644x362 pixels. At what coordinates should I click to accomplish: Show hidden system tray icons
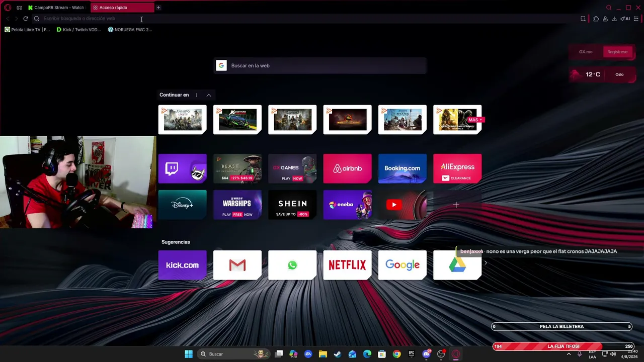(x=569, y=354)
